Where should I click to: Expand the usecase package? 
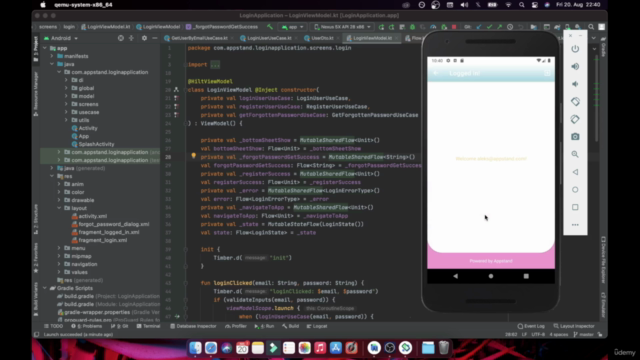66,112
